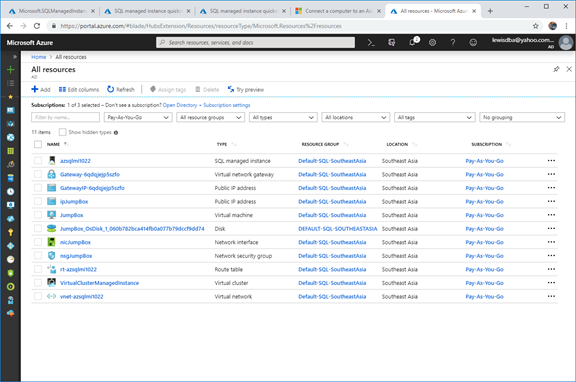Check the Gateway-6qdqjejp5szfo row checkbox

[x=38, y=174]
